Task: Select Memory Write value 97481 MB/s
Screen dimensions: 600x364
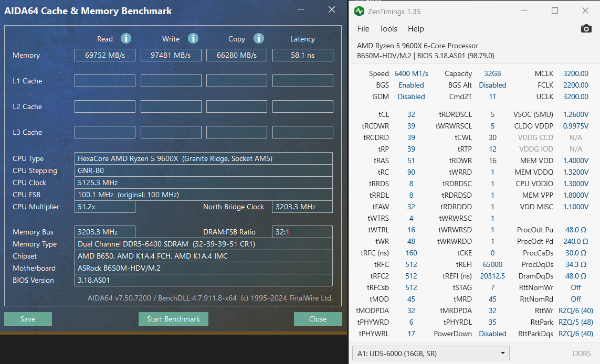Action: tap(171, 55)
